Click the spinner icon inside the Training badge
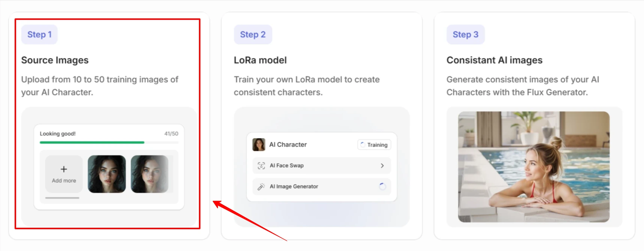 (x=362, y=144)
